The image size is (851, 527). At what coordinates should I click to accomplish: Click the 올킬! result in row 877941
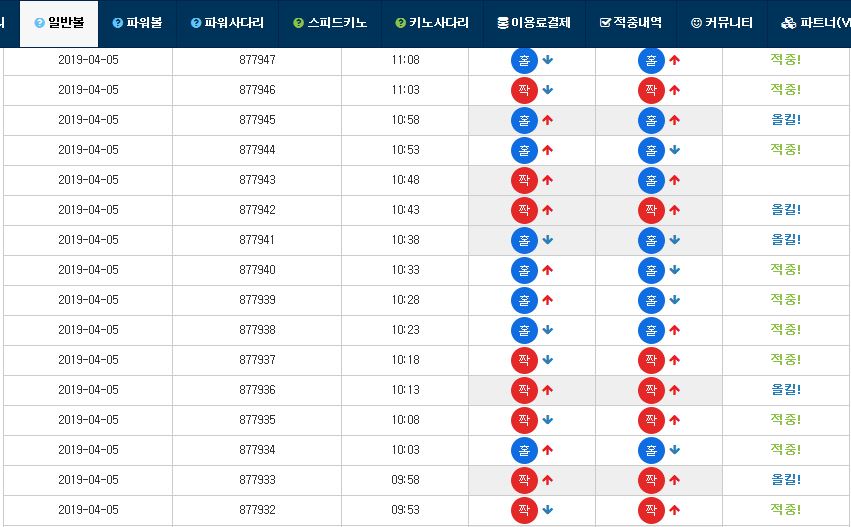[786, 239]
